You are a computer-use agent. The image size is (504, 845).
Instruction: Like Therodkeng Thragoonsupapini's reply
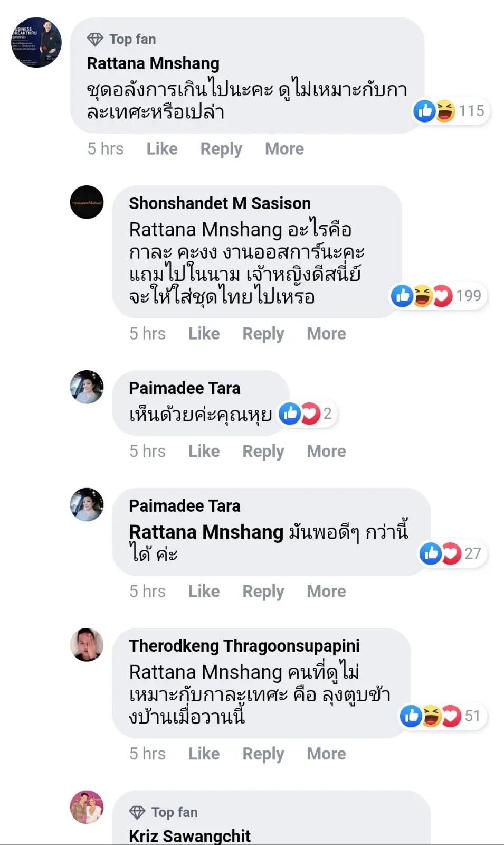point(204,754)
